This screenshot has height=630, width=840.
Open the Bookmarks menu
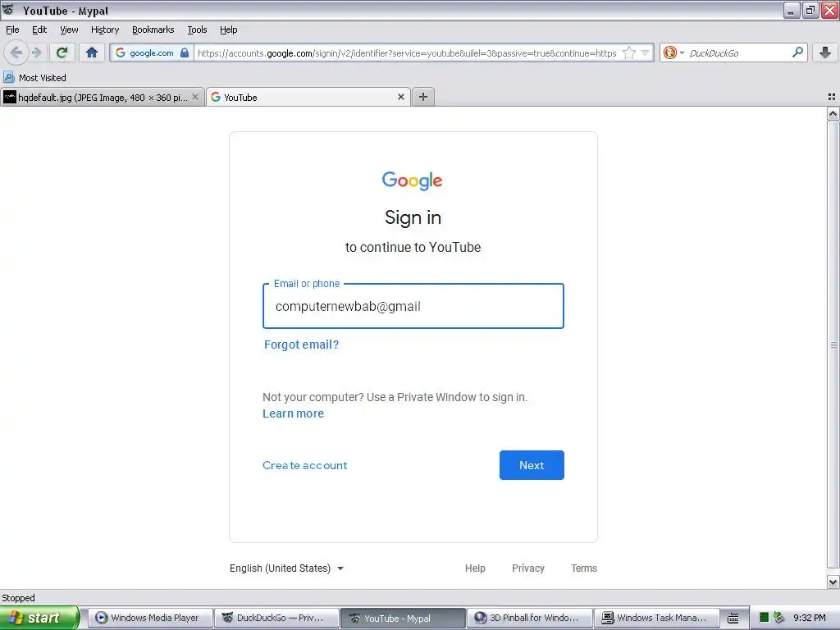[x=153, y=30]
